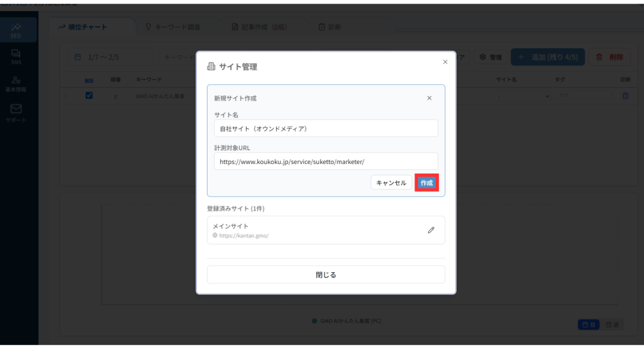The image size is (644, 347).
Task: Click the pencil edit icon for メインサイト
Action: [x=431, y=230]
